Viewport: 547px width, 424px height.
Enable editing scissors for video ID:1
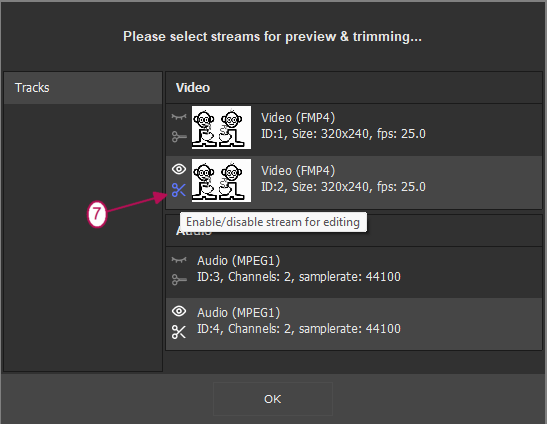[x=179, y=136]
